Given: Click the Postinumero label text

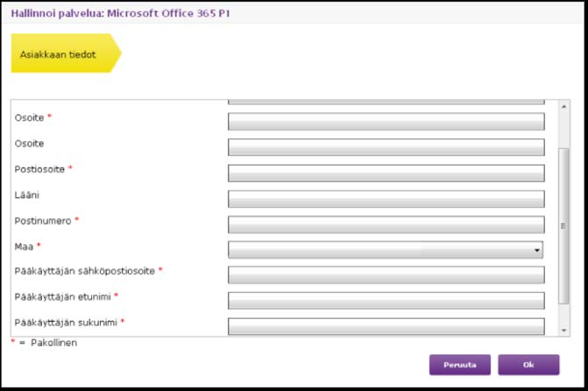Looking at the screenshot, I should pos(43,221).
